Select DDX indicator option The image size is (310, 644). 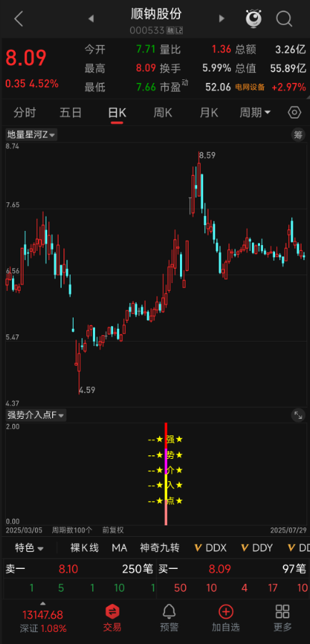211,548
